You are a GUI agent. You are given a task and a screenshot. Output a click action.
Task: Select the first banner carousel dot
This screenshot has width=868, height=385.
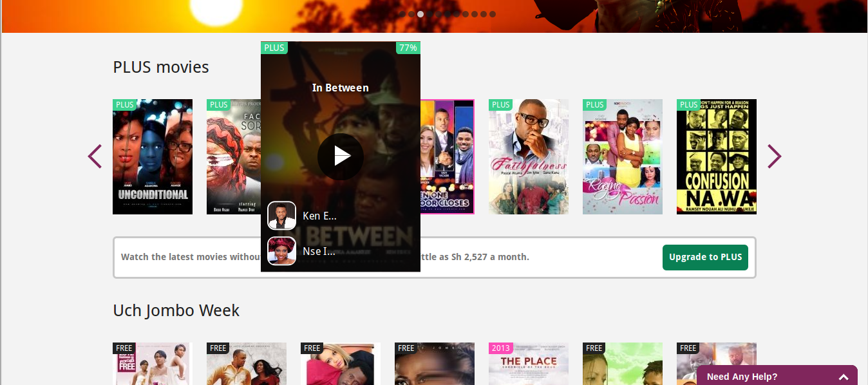tap(402, 14)
